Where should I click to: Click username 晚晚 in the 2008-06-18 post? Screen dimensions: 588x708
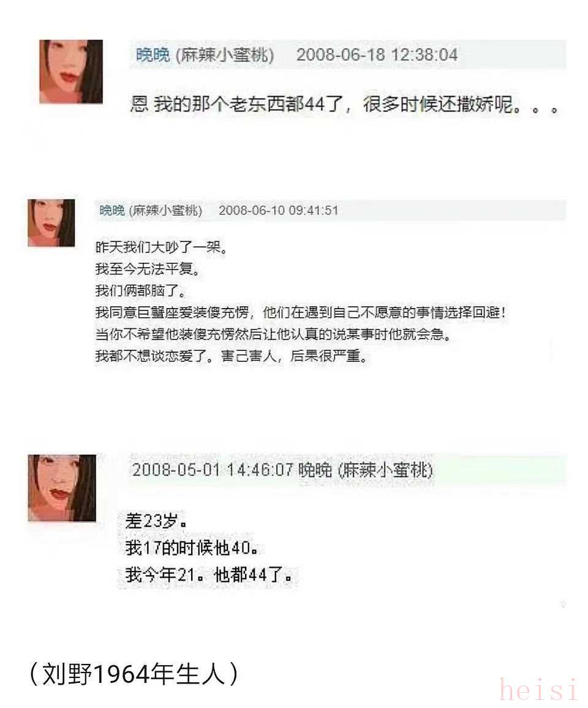click(153, 55)
